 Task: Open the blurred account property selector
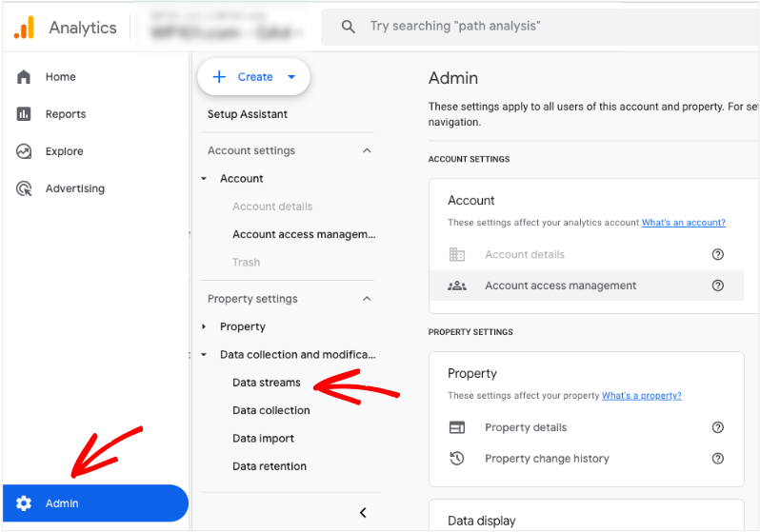(x=227, y=27)
